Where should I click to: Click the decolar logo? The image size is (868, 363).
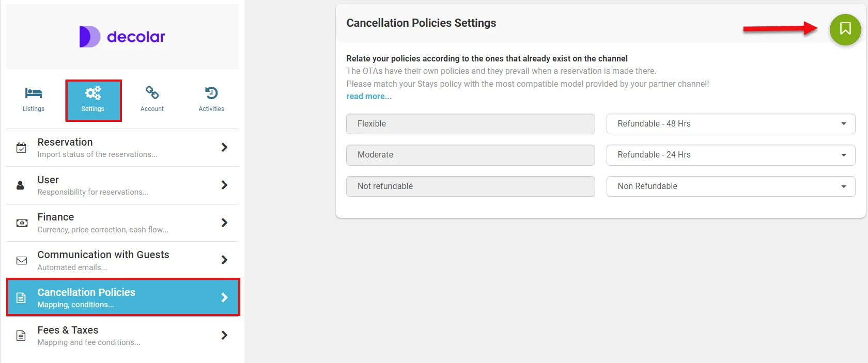click(122, 37)
